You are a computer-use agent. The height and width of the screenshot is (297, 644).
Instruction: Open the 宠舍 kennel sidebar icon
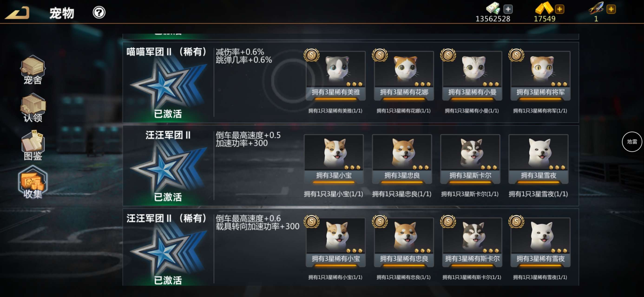33,70
